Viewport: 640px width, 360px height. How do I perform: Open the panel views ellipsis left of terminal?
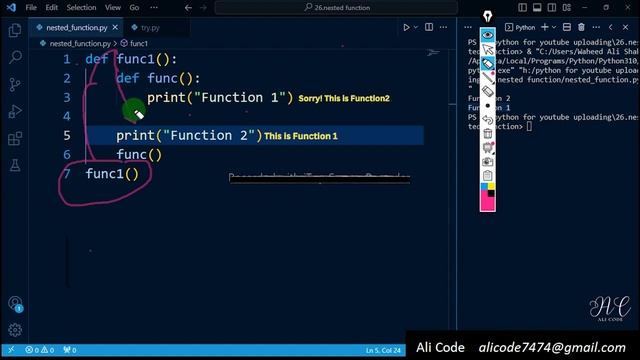coord(468,27)
